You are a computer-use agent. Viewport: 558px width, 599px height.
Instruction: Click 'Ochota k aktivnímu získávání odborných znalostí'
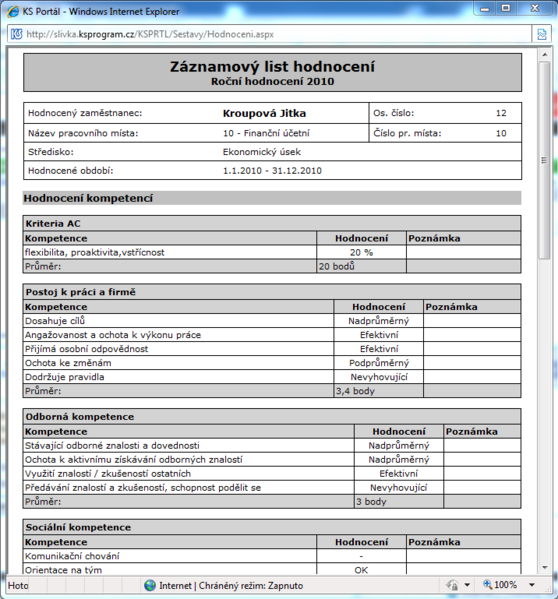pyautogui.click(x=134, y=460)
